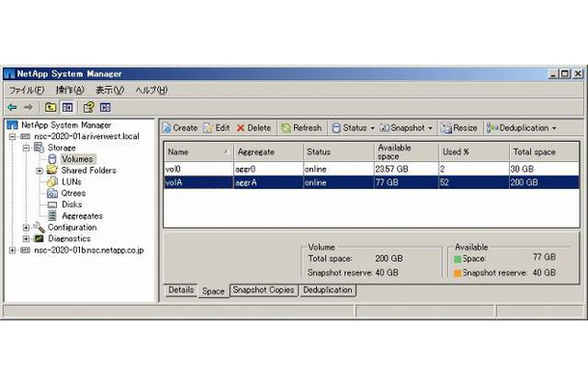Click the 23.57 GB available space cell

tap(407, 169)
